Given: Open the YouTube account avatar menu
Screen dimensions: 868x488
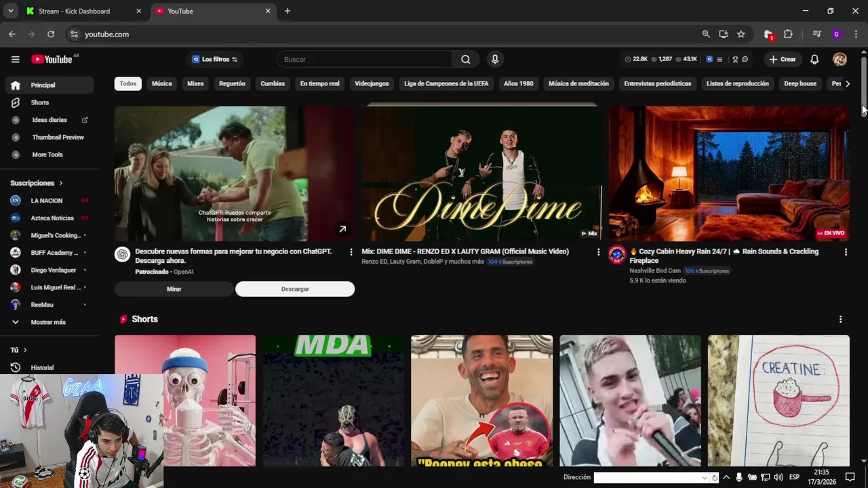Looking at the screenshot, I should click(x=840, y=59).
